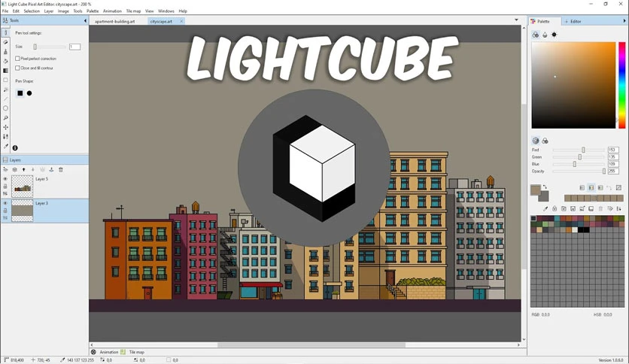This screenshot has width=629, height=364.
Task: Select the Rectangle selection tool
Action: pos(5,80)
